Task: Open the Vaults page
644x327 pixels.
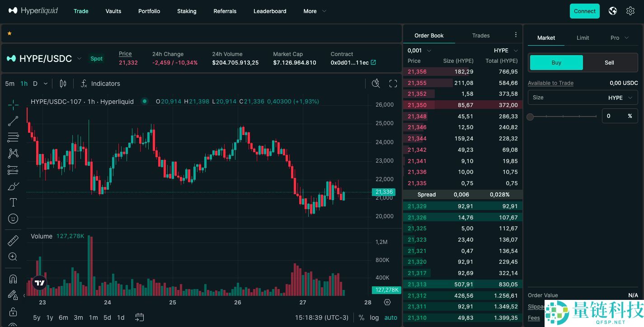Action: (x=113, y=11)
